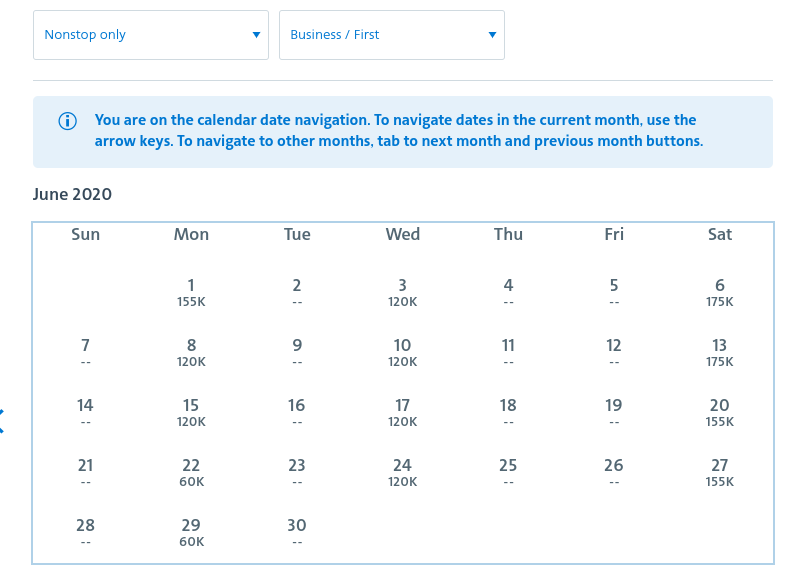The image size is (793, 581).
Task: Select June 20 priced at 155K
Action: pyautogui.click(x=720, y=412)
